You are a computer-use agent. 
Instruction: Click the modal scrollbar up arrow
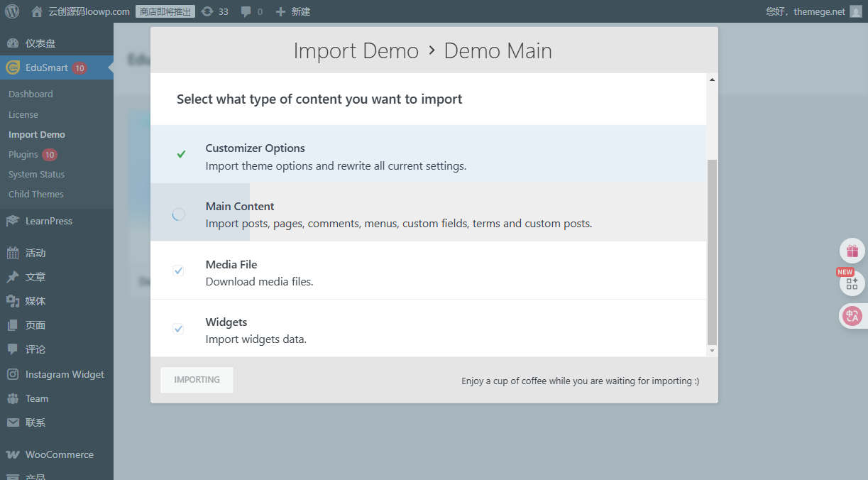712,80
